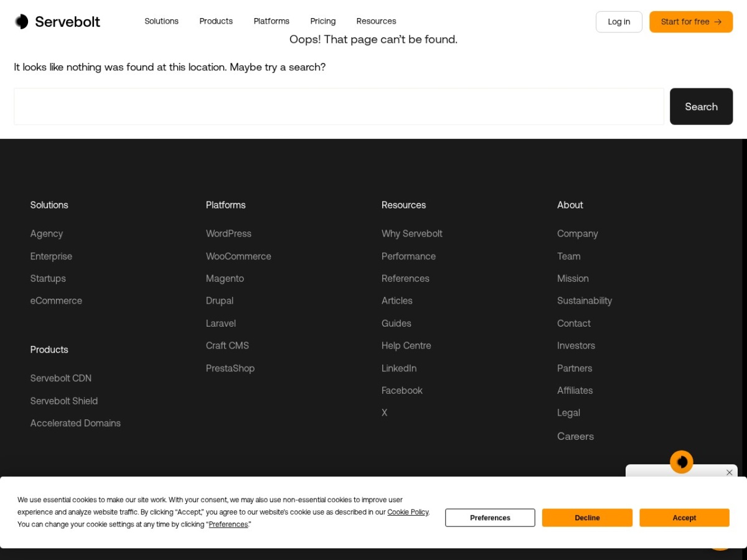Image resolution: width=747 pixels, height=560 pixels.
Task: Go to Pricing in header navigation
Action: [x=323, y=21]
